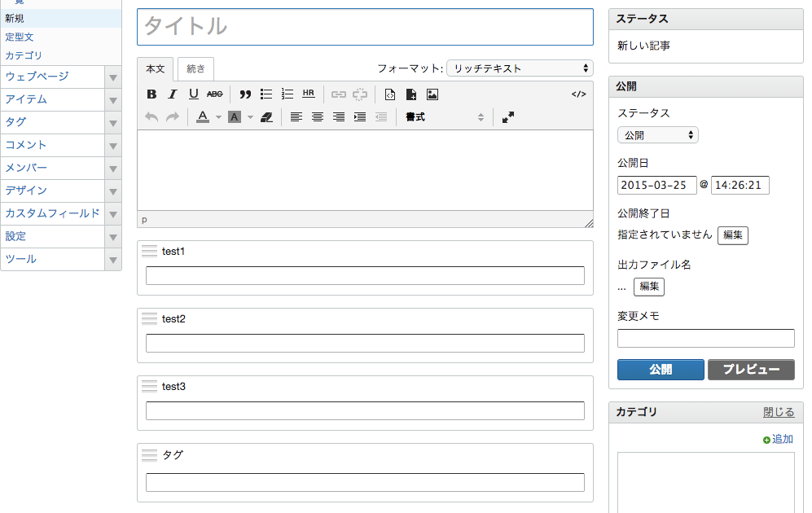The width and height of the screenshot is (812, 513).
Task: Apply italic formatting in editor
Action: pos(173,94)
